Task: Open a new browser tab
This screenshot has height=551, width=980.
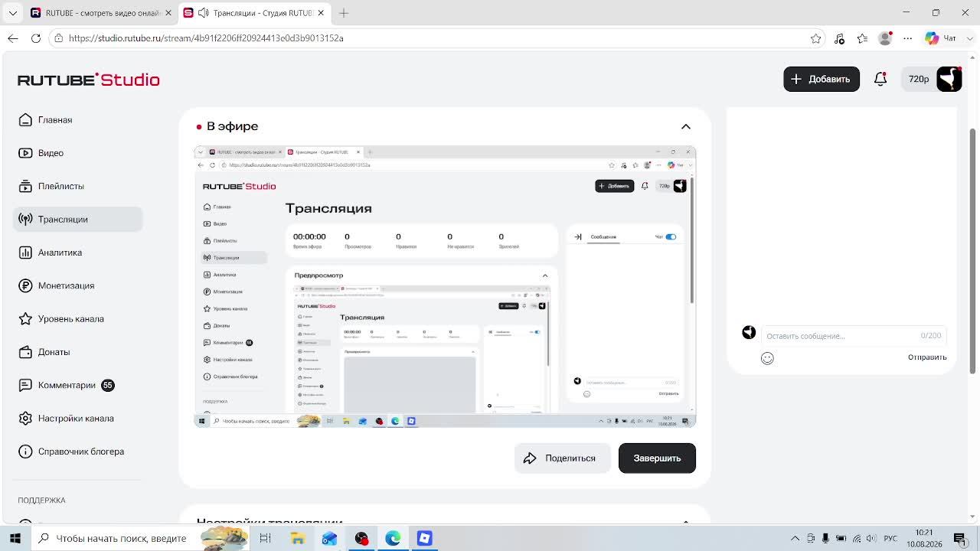Action: click(x=344, y=13)
